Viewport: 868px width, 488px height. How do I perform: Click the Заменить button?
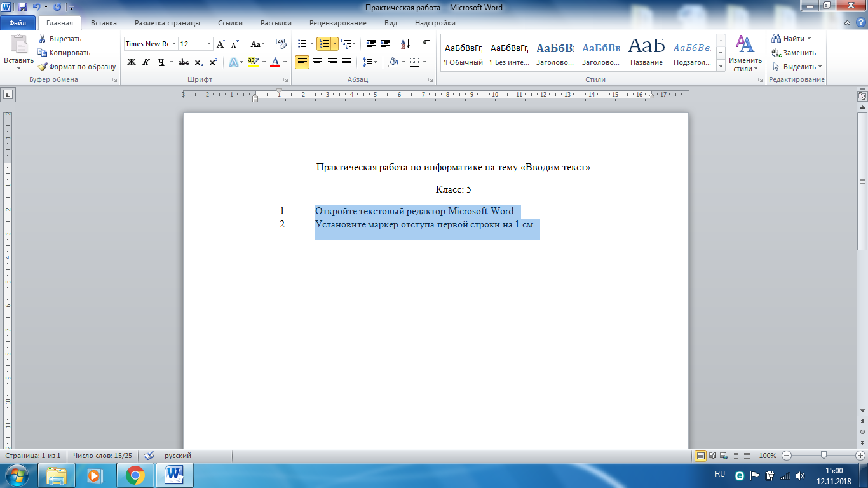794,53
